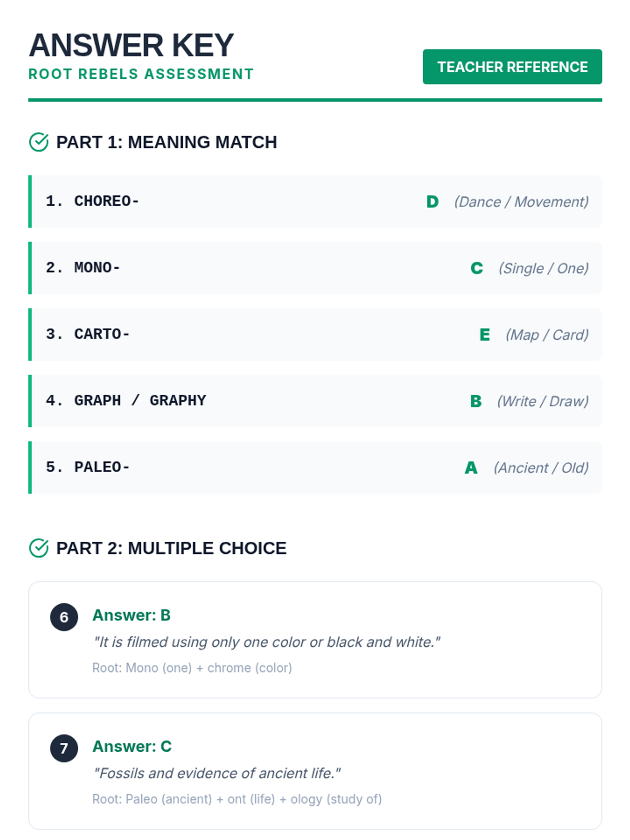Click the green letter B for GRAPH
Screen dimensions: 630x840
[476, 401]
